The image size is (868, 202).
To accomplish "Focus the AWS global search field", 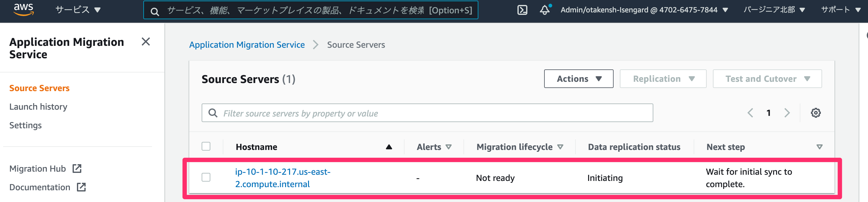I will click(310, 10).
